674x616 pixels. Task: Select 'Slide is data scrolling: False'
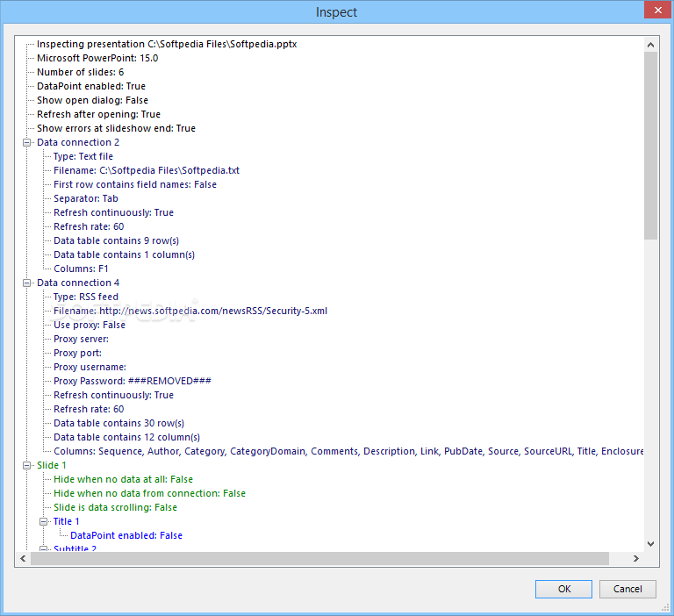115,508
